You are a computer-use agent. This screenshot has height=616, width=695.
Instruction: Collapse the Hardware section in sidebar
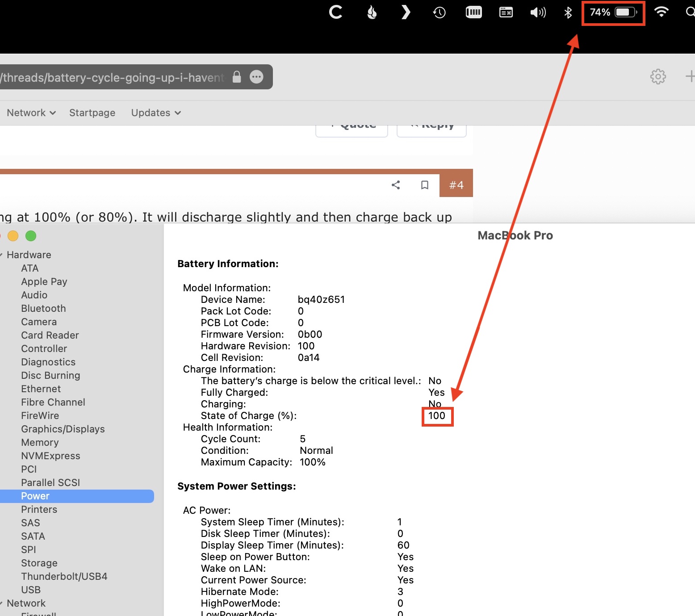(x=1, y=255)
